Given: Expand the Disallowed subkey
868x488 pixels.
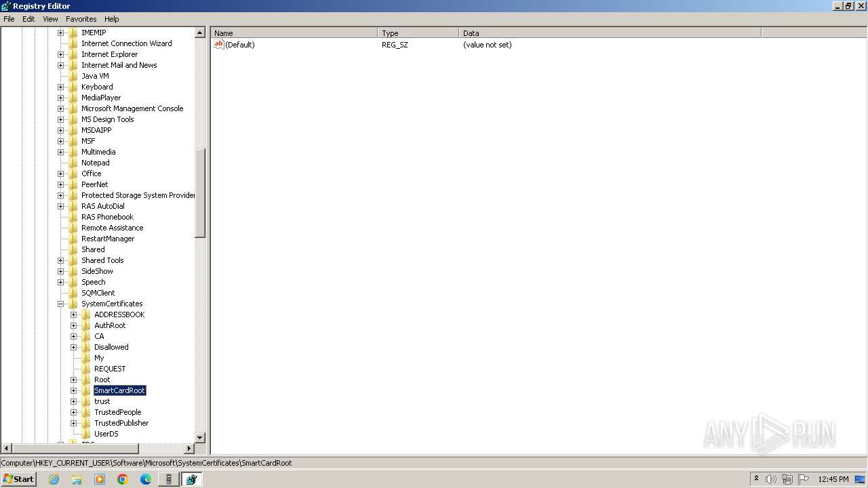Looking at the screenshot, I should [73, 347].
